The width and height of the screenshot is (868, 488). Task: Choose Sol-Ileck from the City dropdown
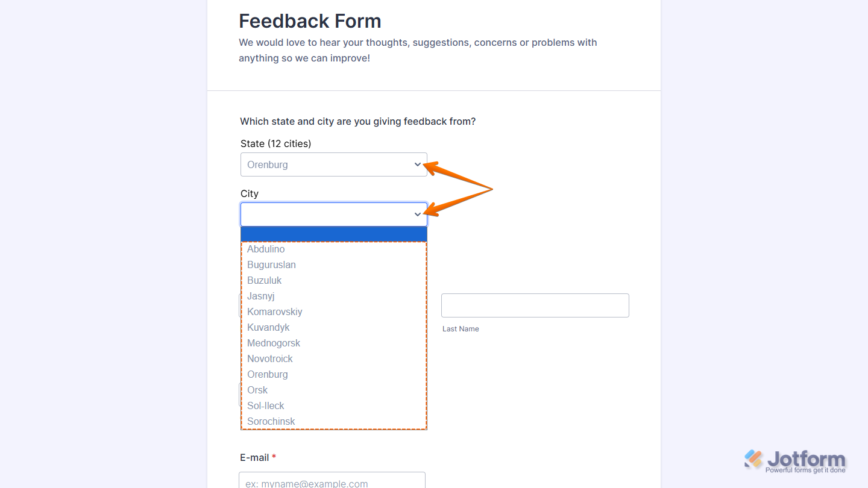pyautogui.click(x=265, y=405)
